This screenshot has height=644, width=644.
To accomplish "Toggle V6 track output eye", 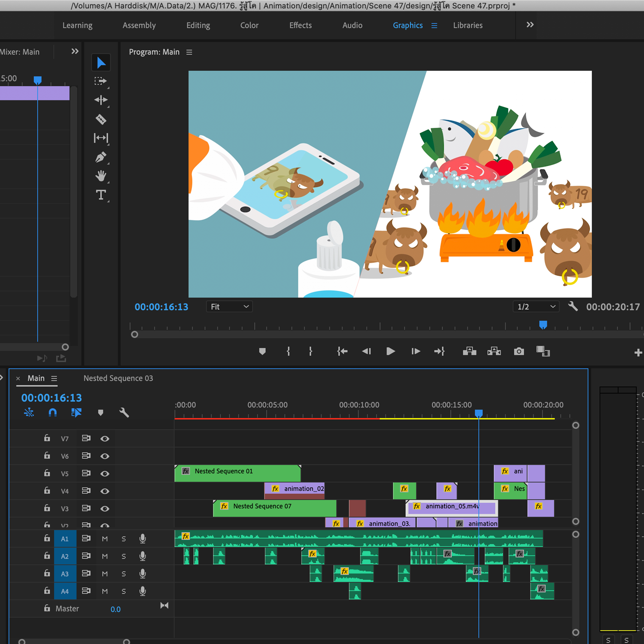I will [105, 456].
